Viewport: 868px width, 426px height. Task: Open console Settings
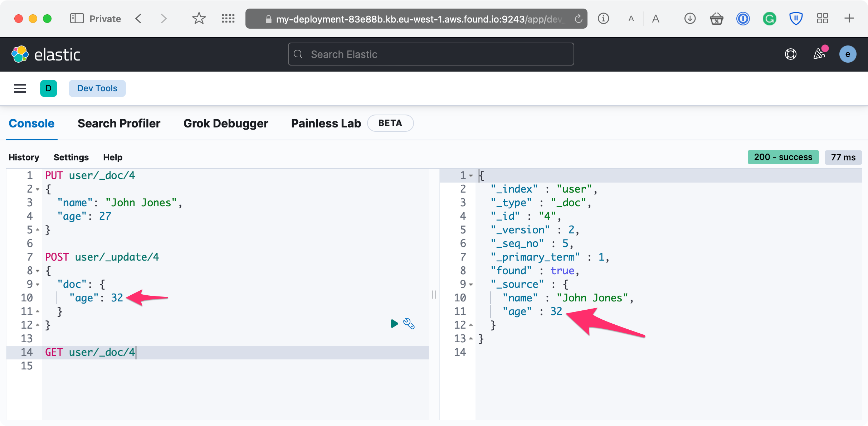click(71, 157)
